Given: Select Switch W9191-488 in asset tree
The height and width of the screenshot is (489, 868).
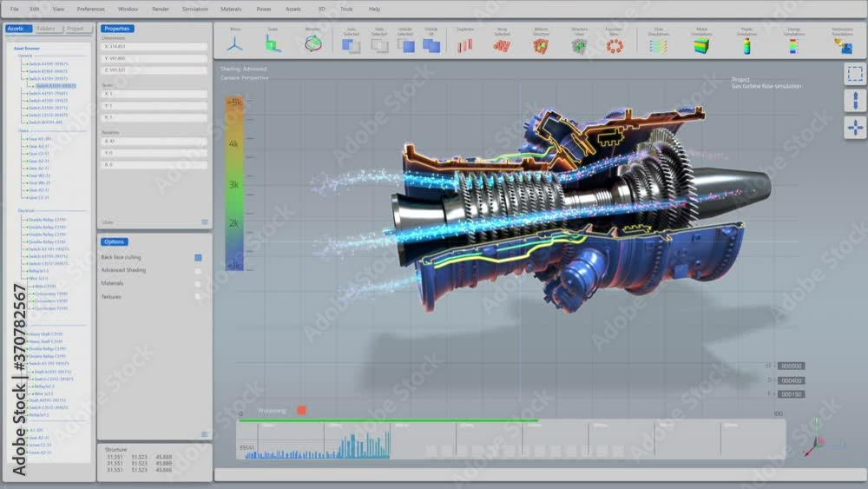Looking at the screenshot, I should tap(45, 122).
